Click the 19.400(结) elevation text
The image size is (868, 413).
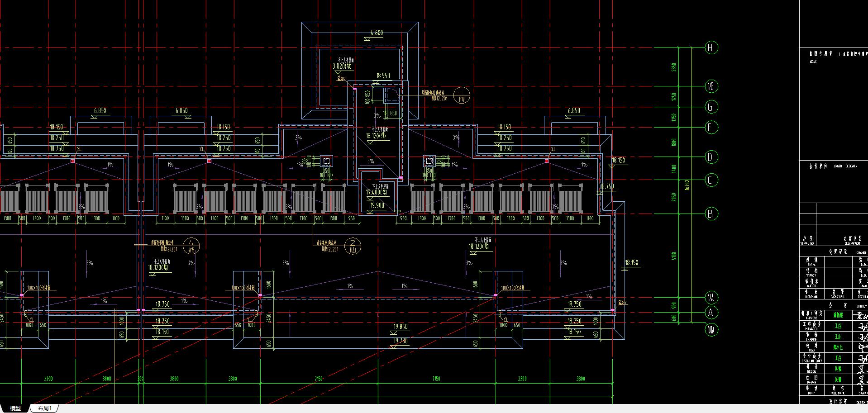point(377,192)
